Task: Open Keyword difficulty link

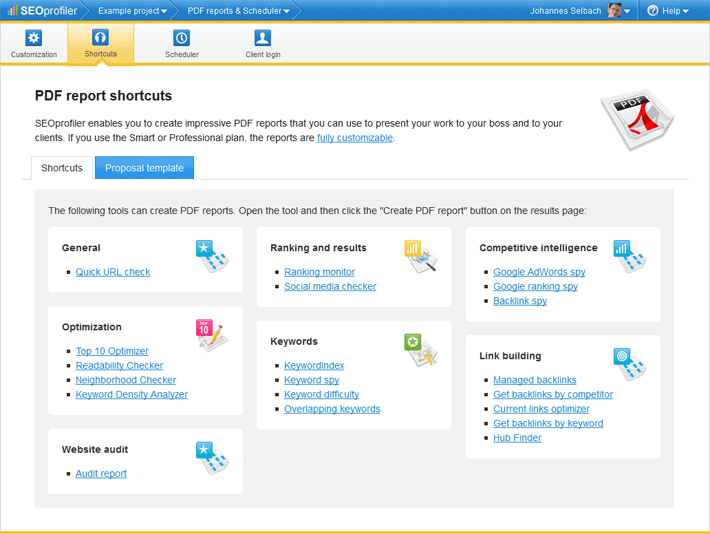Action: (321, 394)
